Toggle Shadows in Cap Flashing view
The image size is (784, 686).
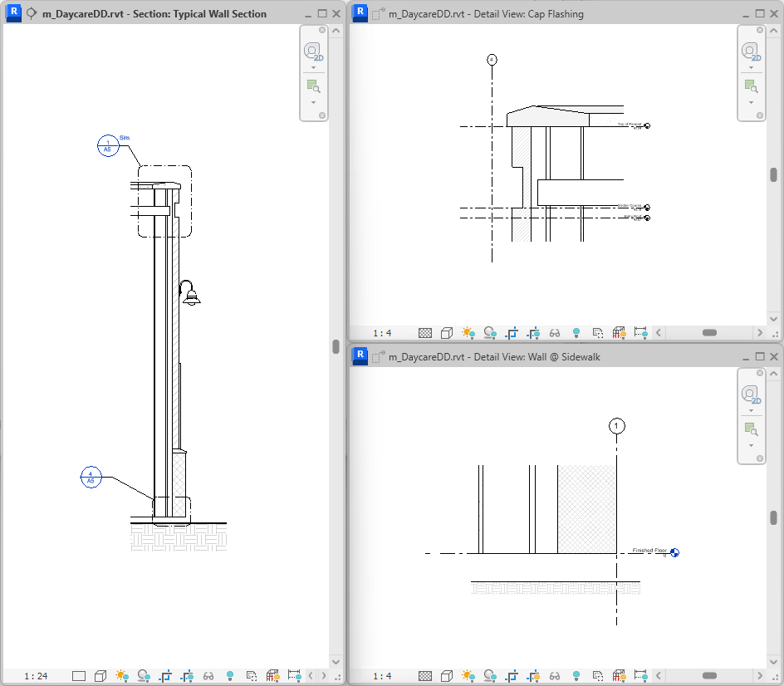[490, 333]
